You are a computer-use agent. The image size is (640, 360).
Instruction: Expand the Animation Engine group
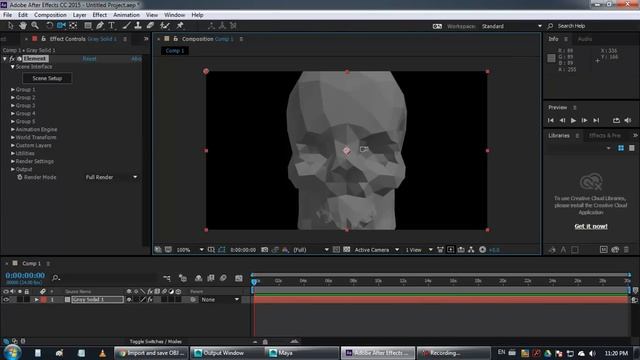tap(13, 129)
